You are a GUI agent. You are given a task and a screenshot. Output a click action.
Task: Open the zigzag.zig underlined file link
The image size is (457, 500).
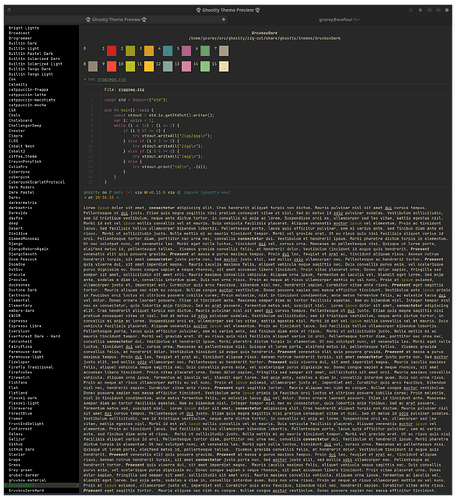point(112,79)
